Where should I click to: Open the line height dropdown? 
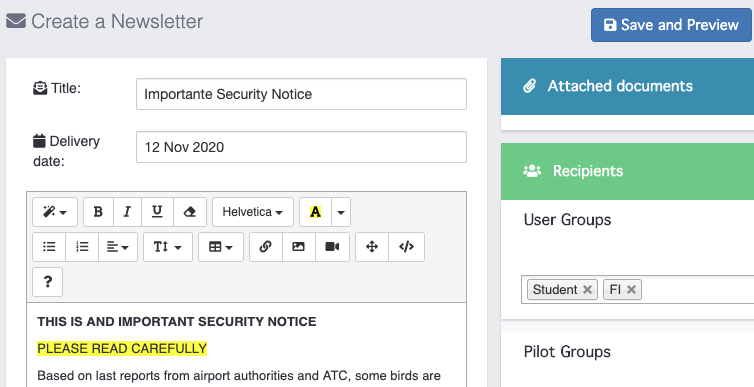[x=168, y=247]
